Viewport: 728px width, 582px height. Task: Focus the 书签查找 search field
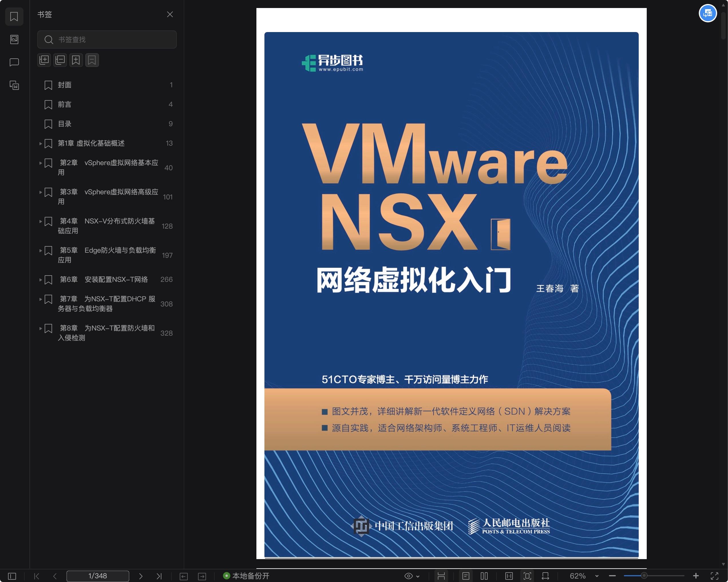(107, 39)
